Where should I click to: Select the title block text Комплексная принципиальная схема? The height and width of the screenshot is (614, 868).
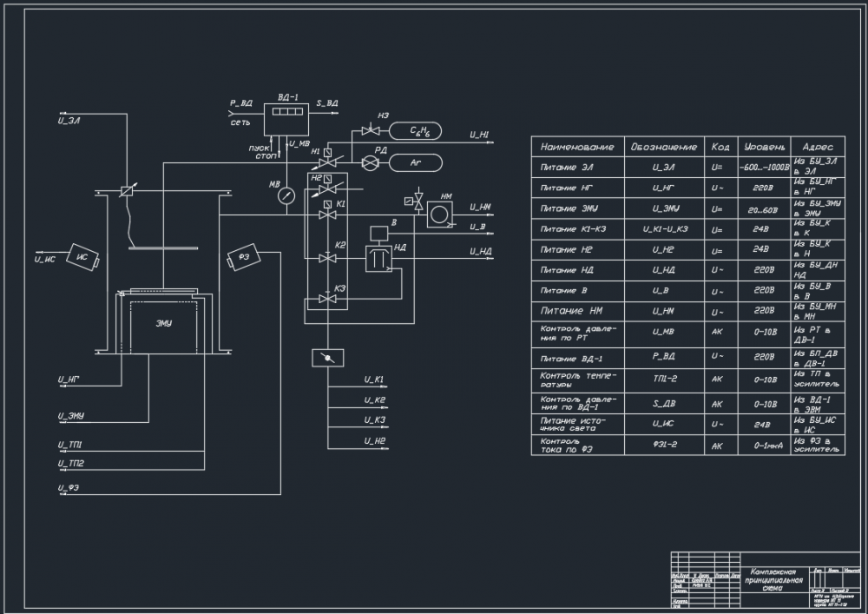pyautogui.click(x=773, y=579)
